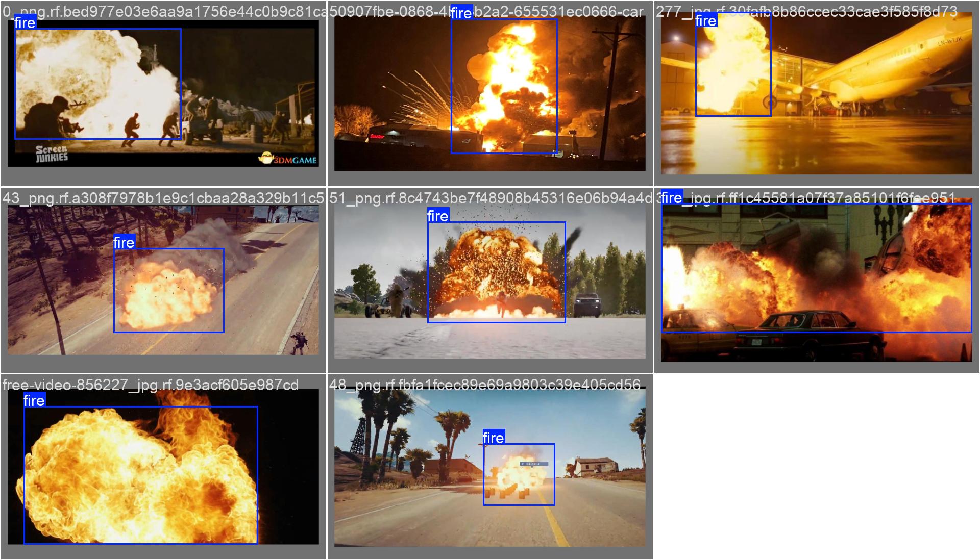Select the night fireworks building explosion image
This screenshot has width=980, height=560.
pos(490,93)
